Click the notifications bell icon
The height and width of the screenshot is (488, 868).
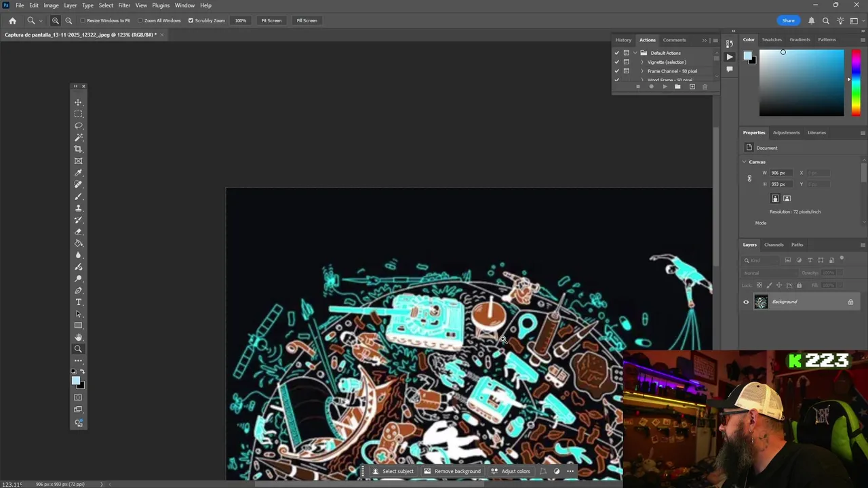point(811,20)
